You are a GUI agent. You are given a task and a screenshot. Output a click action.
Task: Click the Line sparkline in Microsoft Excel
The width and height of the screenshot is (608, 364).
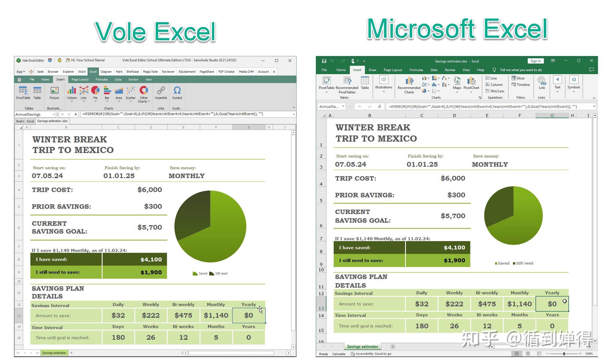(x=491, y=78)
